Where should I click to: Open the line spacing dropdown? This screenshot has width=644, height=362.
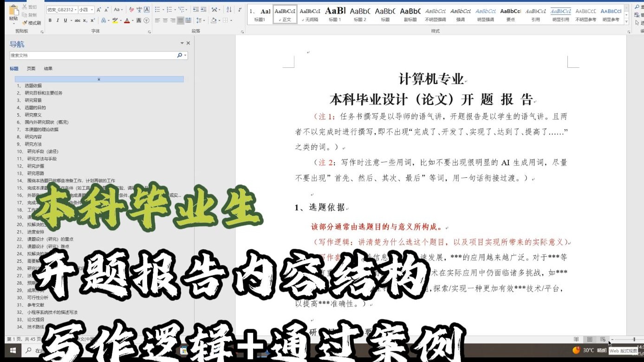tap(201, 20)
